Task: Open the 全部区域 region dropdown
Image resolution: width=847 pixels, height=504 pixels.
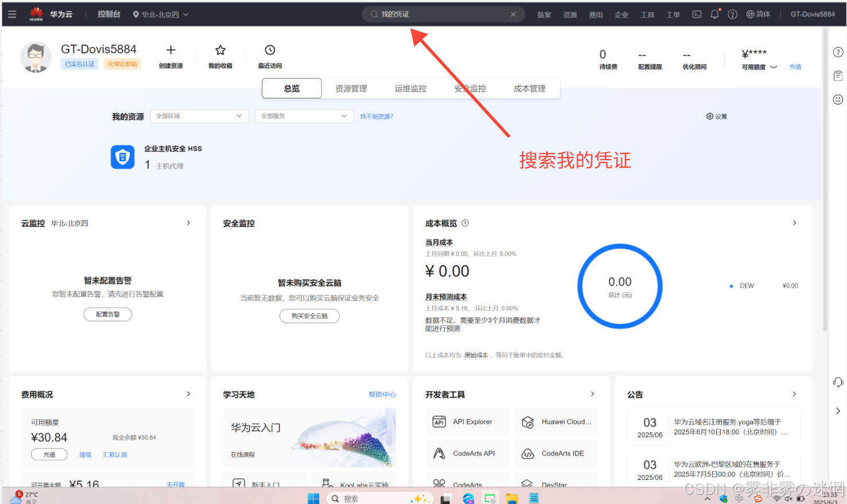Action: 199,116
